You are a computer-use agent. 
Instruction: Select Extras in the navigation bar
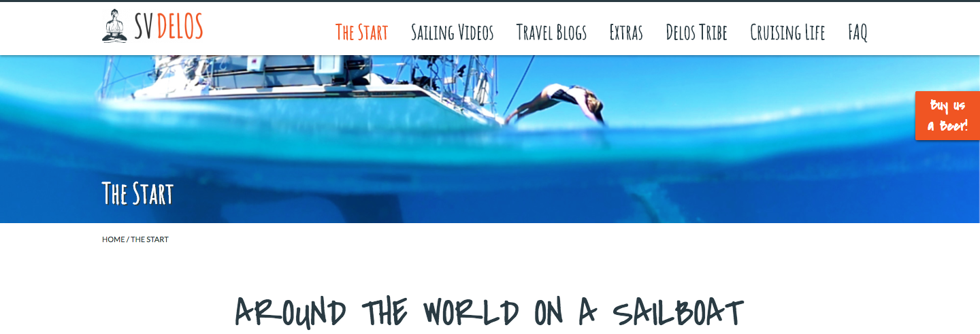(626, 32)
